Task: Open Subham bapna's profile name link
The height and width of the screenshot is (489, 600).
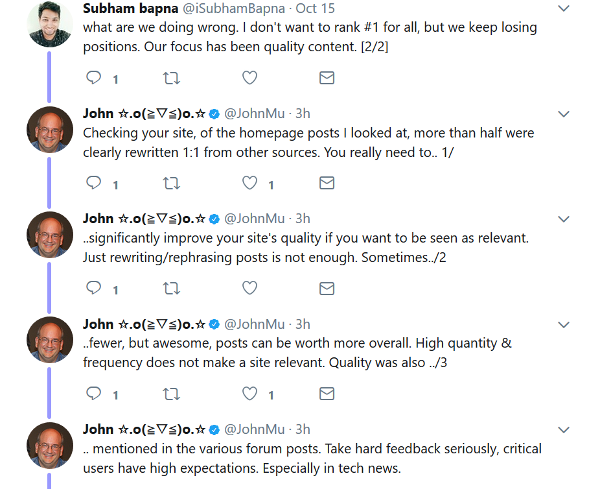Action: point(124,9)
